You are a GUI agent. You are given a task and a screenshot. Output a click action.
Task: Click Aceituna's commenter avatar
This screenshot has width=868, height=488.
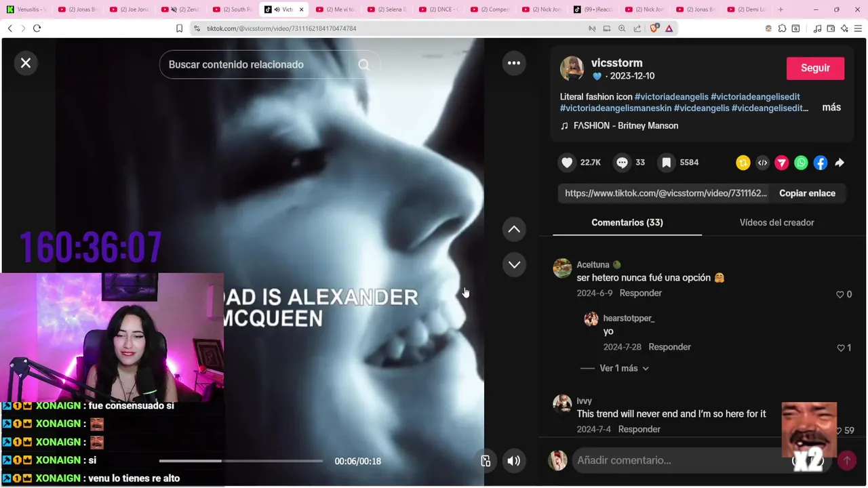click(x=562, y=268)
